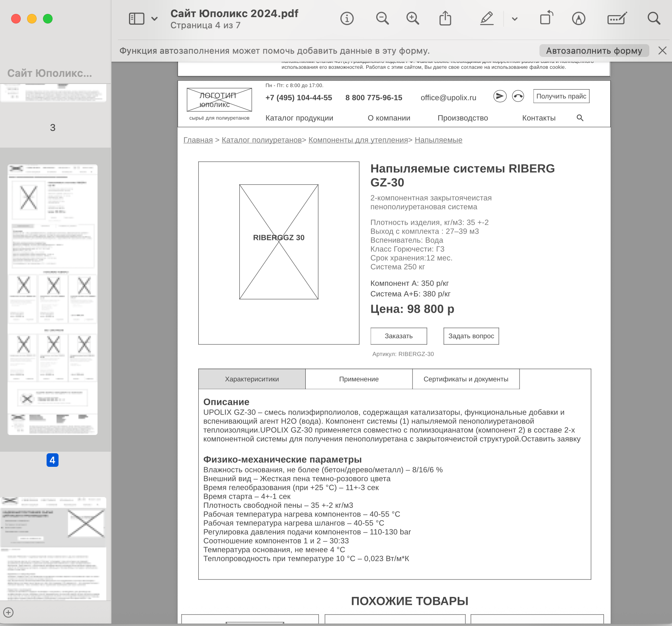
Task: Click the Юполикс logo placeholder
Action: 219,100
